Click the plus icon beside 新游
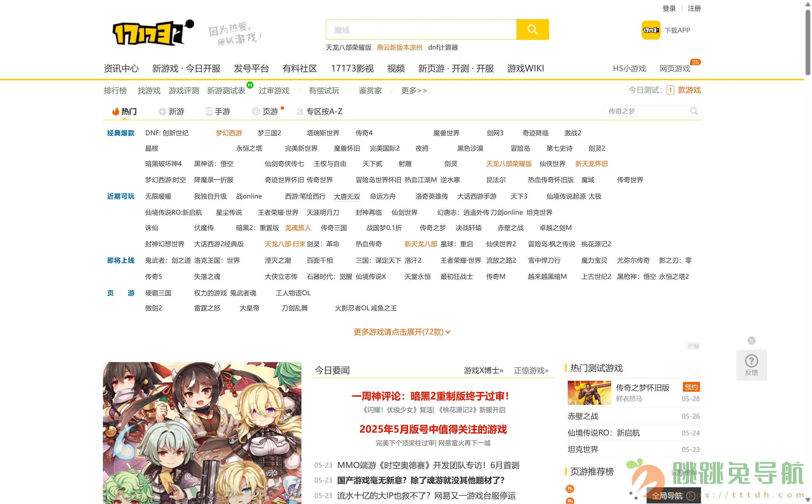812x504 pixels. click(162, 112)
